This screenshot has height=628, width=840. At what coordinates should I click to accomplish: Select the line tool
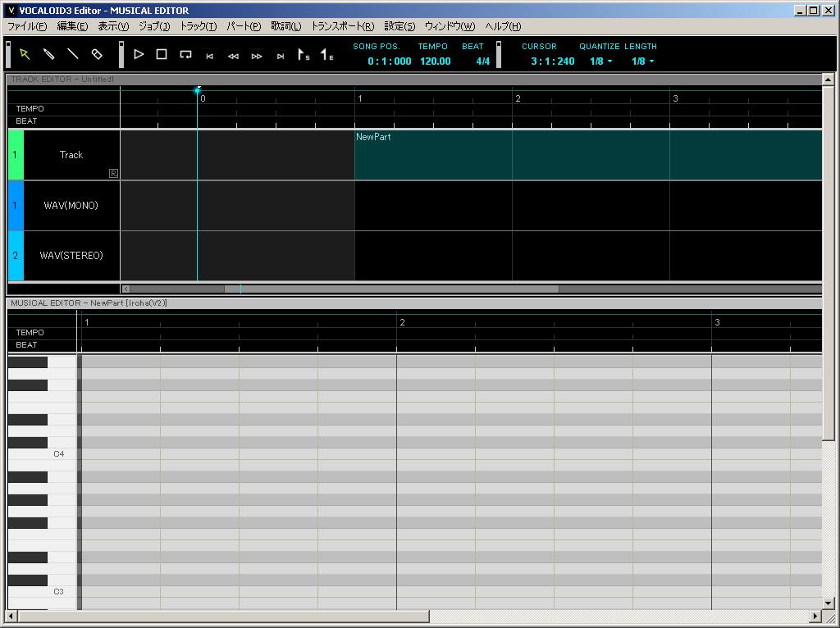pyautogui.click(x=72, y=54)
